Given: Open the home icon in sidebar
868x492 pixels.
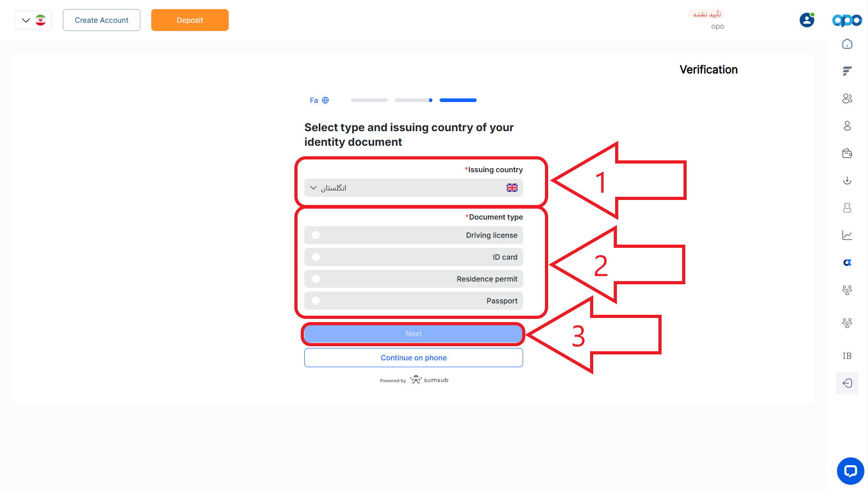Looking at the screenshot, I should tap(847, 44).
